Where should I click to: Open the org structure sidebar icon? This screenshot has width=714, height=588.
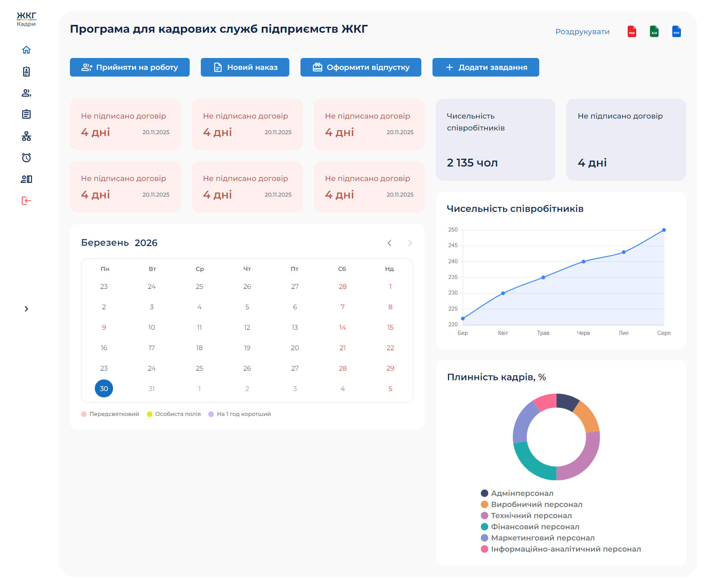(26, 136)
